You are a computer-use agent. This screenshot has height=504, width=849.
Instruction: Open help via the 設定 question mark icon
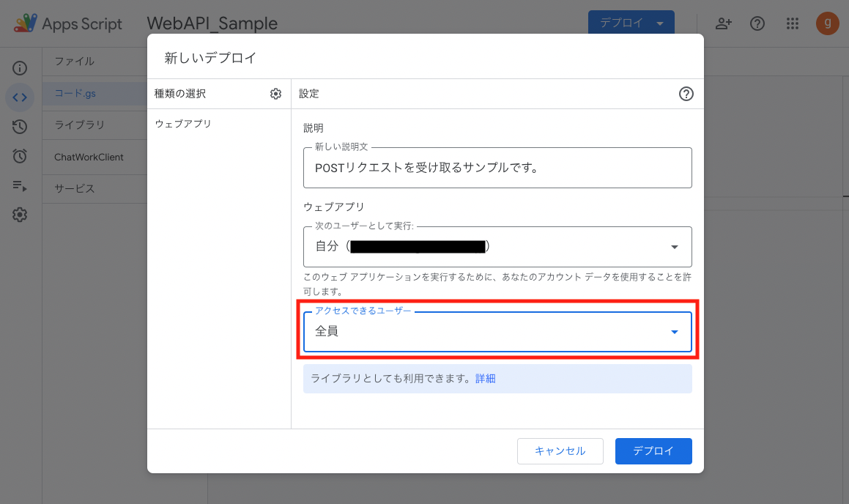[x=686, y=94]
